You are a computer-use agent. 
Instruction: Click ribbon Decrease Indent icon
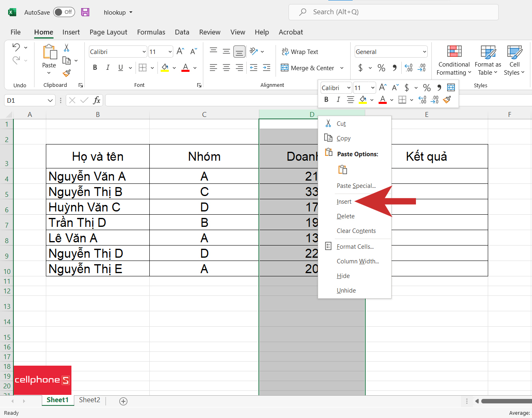tap(254, 68)
